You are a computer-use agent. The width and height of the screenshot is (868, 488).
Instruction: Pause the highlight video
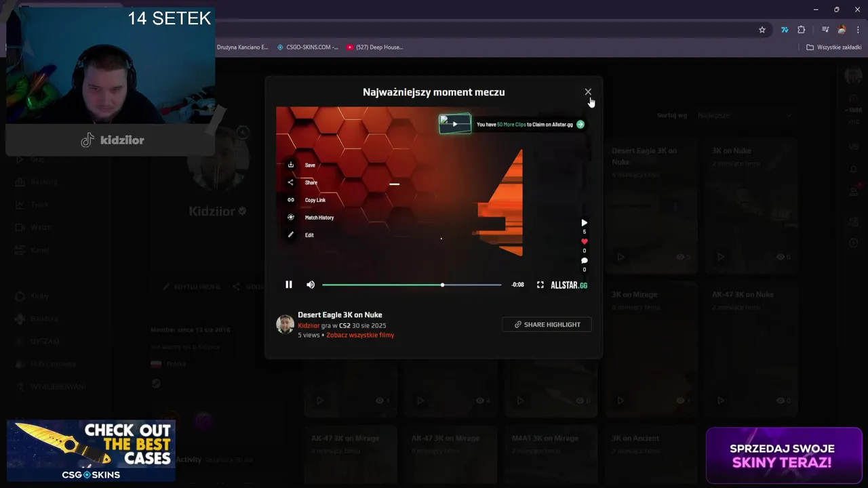(x=289, y=285)
